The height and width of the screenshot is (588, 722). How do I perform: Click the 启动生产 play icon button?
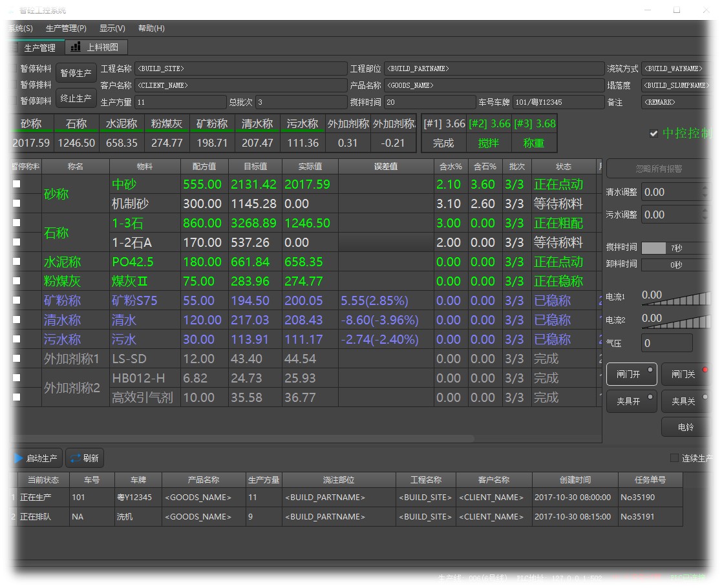pos(36,458)
